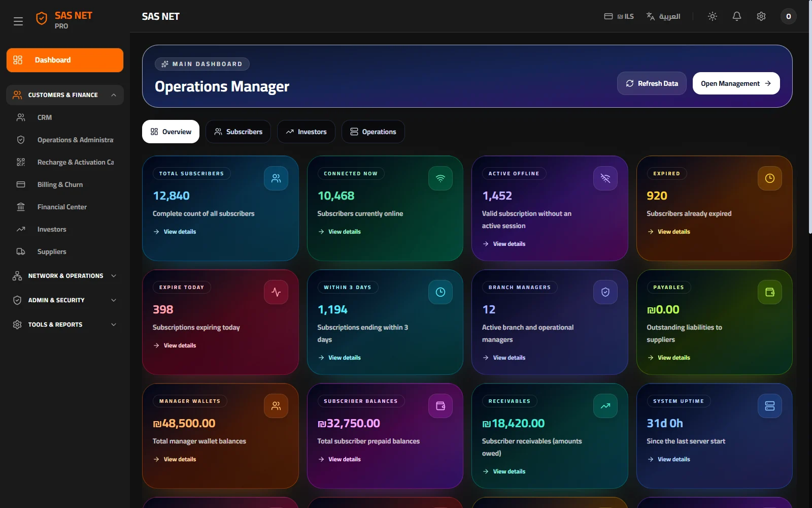This screenshot has height=508, width=812.
Task: Open Recharge & Activation Cards sidebar item
Action: (x=65, y=162)
